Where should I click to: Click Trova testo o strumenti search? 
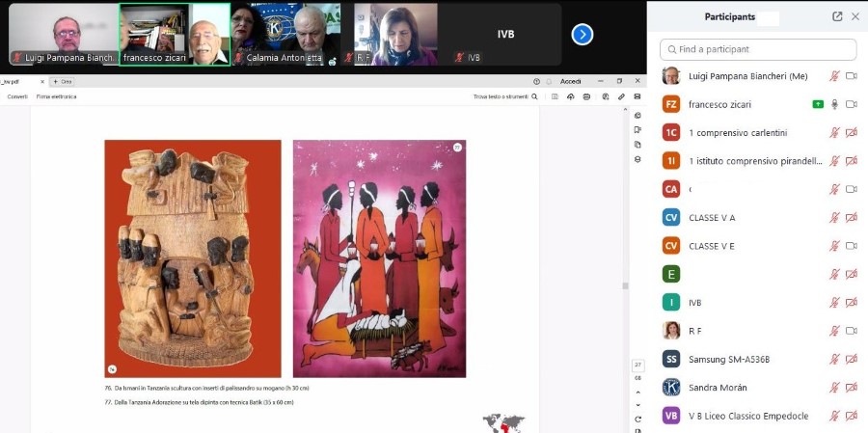pos(505,96)
